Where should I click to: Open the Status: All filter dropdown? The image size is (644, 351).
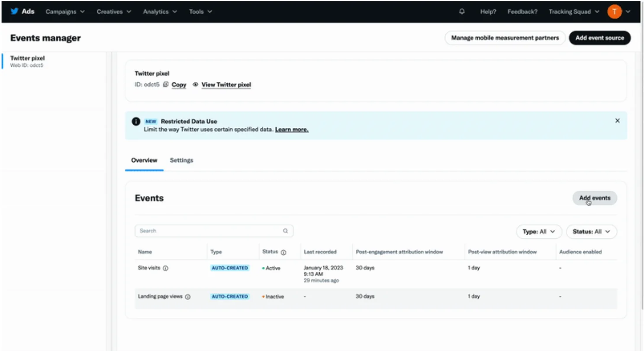(592, 232)
